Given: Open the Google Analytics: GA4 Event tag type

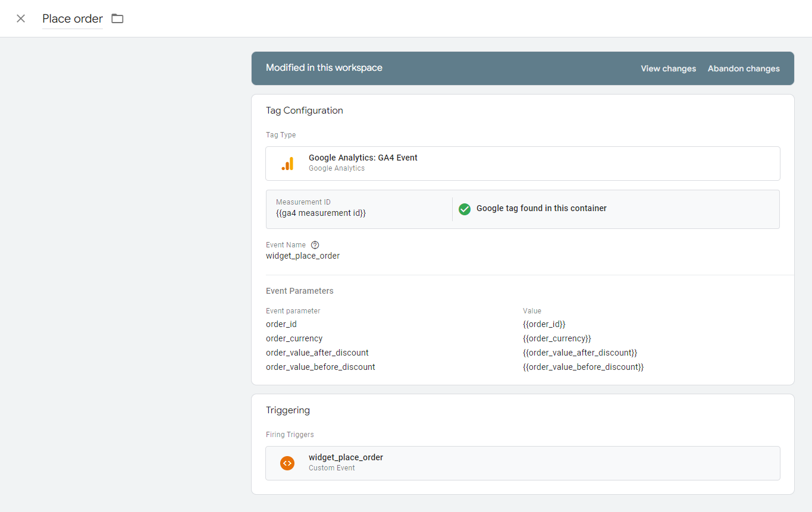Looking at the screenshot, I should click(522, 164).
